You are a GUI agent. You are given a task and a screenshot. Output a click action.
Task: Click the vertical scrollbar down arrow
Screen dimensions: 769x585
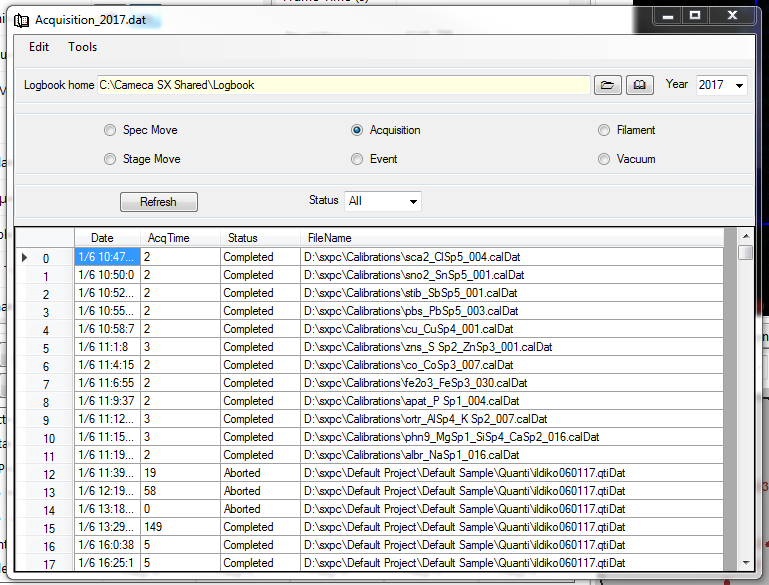point(745,564)
